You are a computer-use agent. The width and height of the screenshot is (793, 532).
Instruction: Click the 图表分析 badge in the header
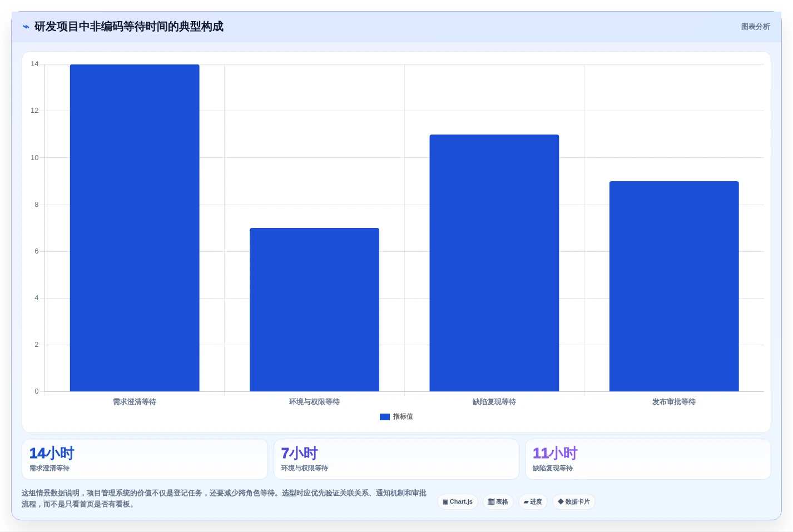[755, 27]
